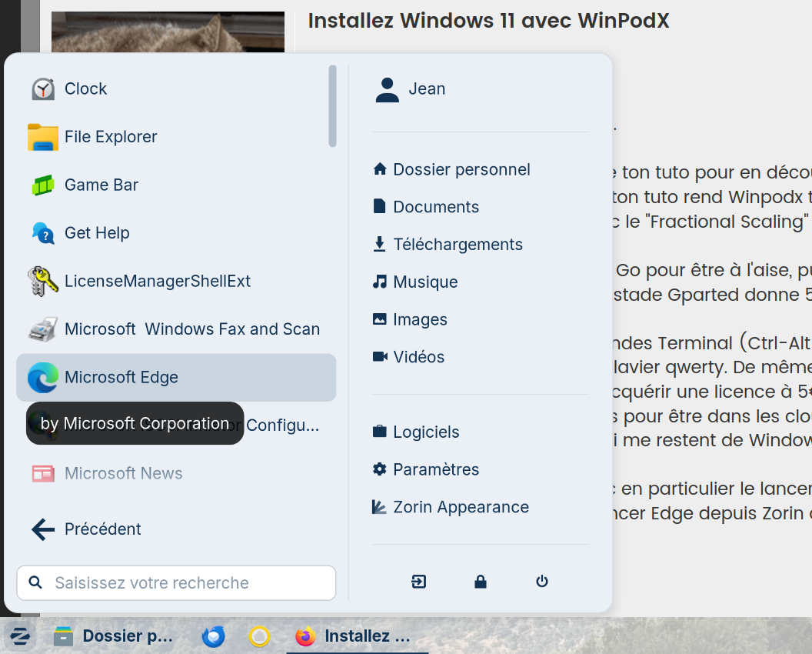Select the Microsoft Edge menu entry
Image resolution: width=812 pixels, height=654 pixels.
click(x=176, y=377)
